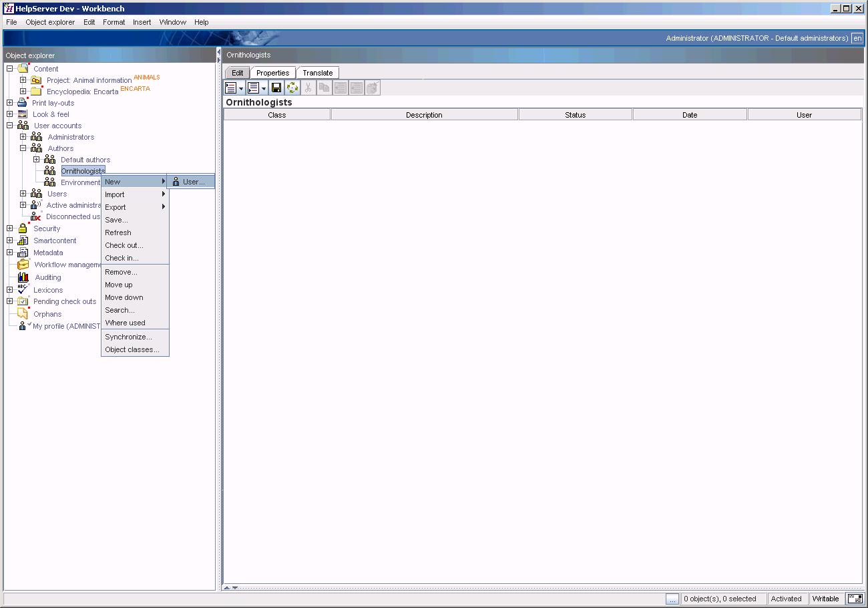Click the Description column header
868x608 pixels.
[424, 115]
